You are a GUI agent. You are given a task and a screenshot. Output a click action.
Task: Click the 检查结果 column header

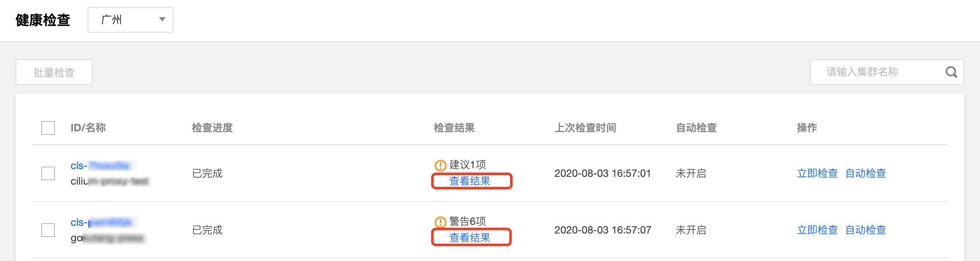454,128
